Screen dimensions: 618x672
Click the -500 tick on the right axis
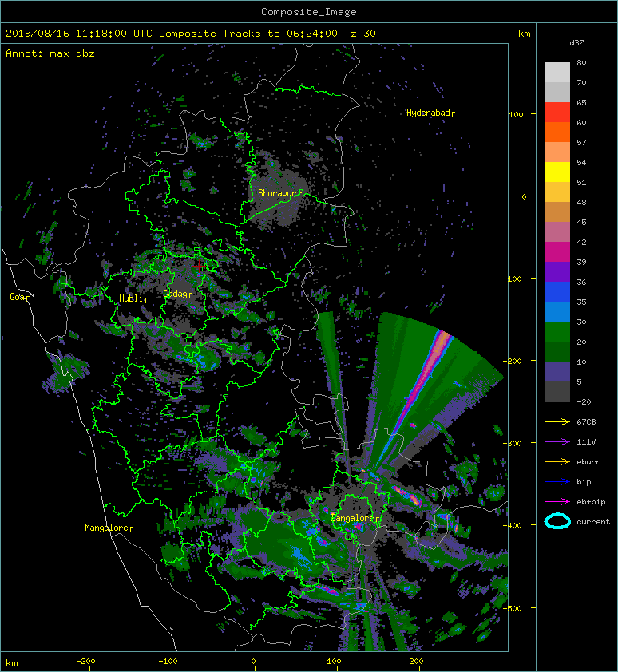[513, 609]
